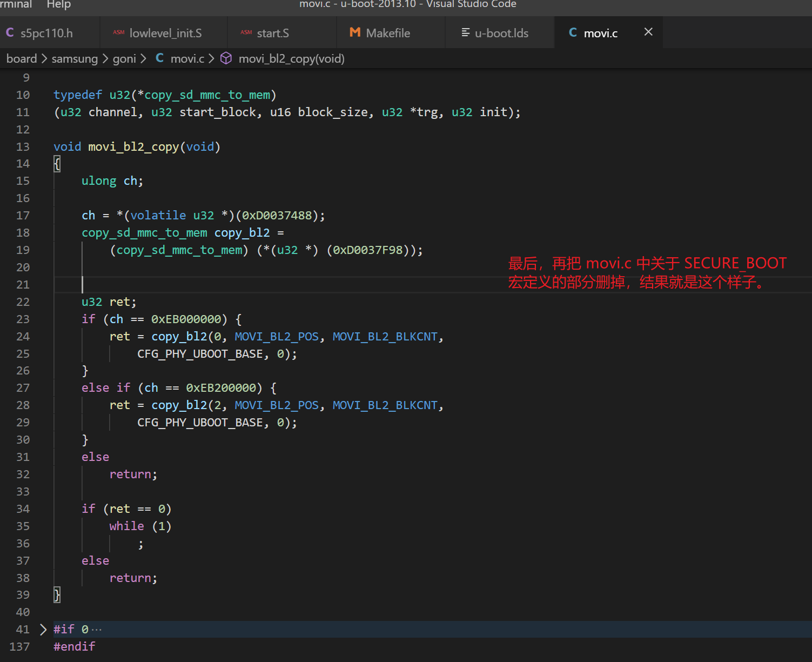
Task: Click the cube symbol icon in breadcrumb
Action: 226,58
